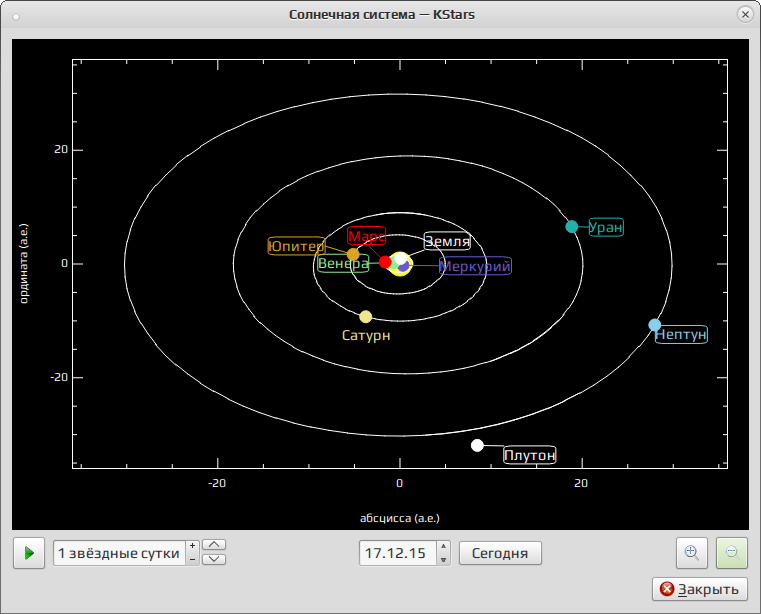Viewport: 761px width, 614px height.
Task: Click the Уран label
Action: pyautogui.click(x=606, y=227)
